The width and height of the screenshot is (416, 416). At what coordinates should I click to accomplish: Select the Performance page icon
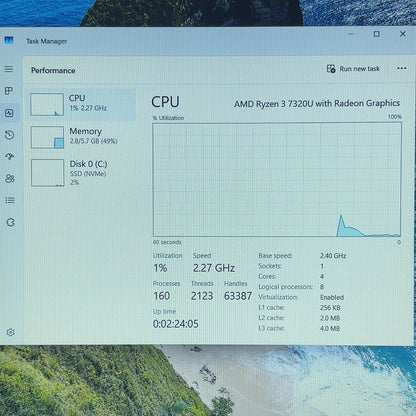[x=9, y=113]
